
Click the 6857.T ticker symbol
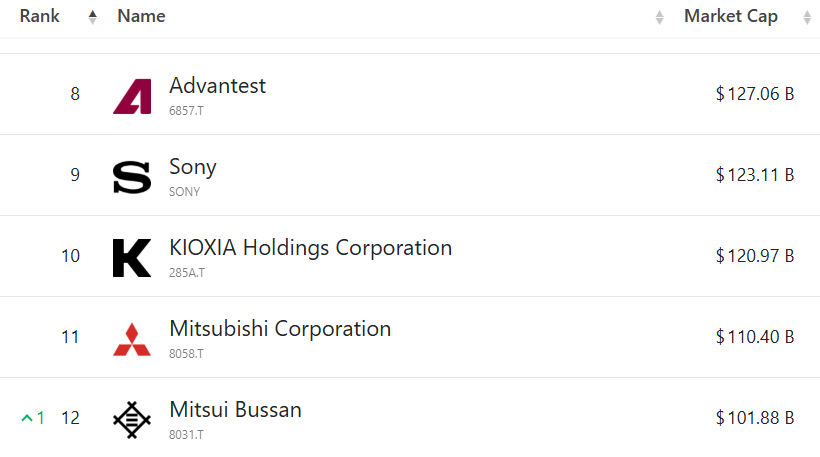point(186,110)
